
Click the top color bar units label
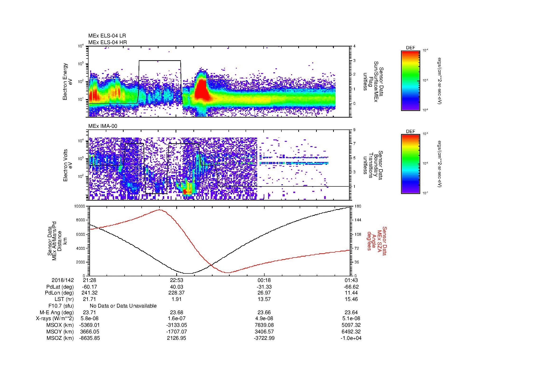[439, 81]
